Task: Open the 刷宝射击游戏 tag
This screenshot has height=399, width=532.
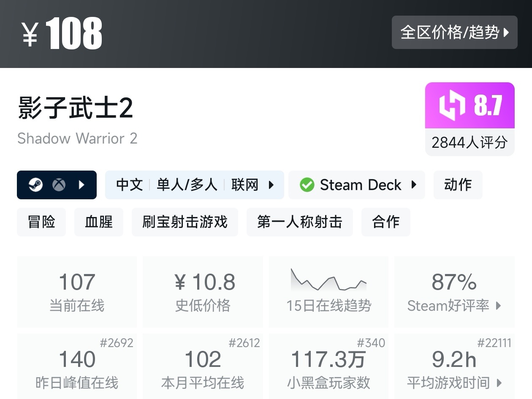Action: pos(185,222)
